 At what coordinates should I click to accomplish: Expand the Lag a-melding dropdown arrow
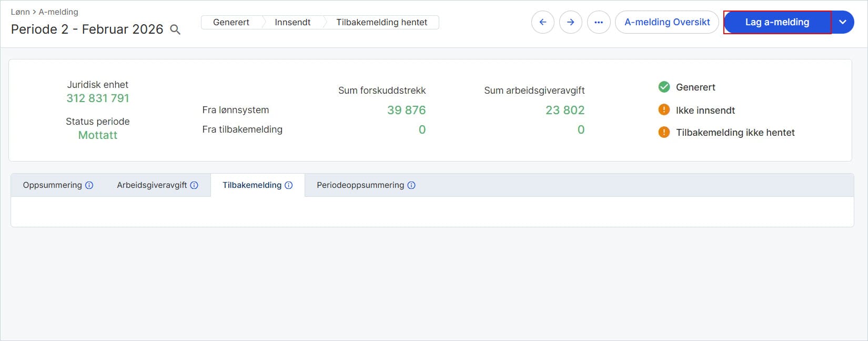coord(843,22)
